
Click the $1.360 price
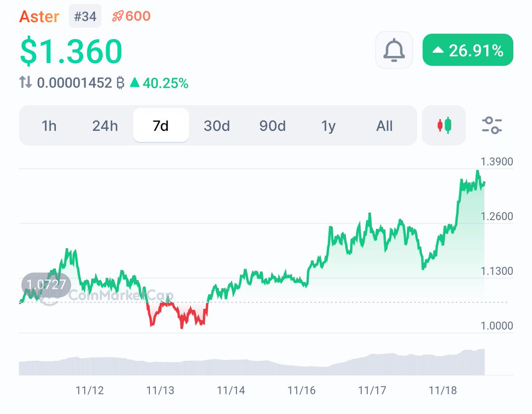[x=71, y=51]
